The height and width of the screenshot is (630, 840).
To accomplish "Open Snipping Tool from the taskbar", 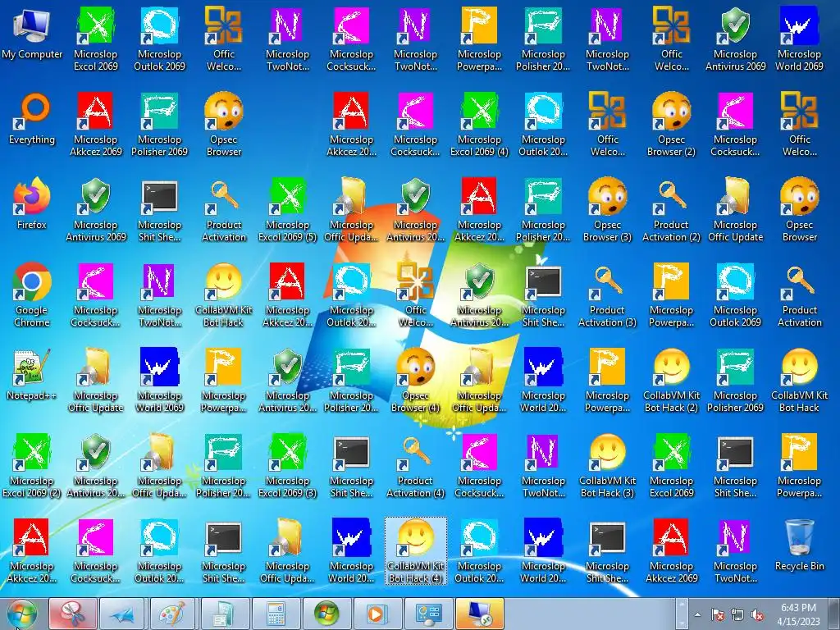I will click(73, 614).
